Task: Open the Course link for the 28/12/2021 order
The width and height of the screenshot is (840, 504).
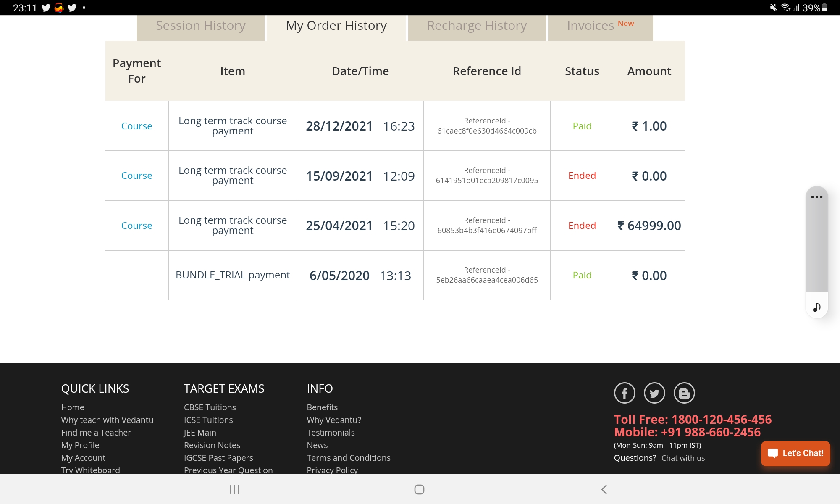Action: point(136,126)
